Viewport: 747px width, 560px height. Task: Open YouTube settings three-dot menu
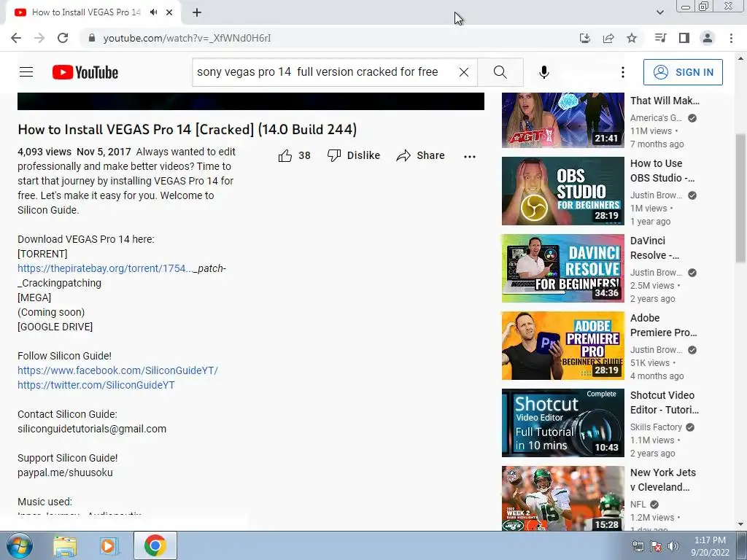(x=623, y=72)
